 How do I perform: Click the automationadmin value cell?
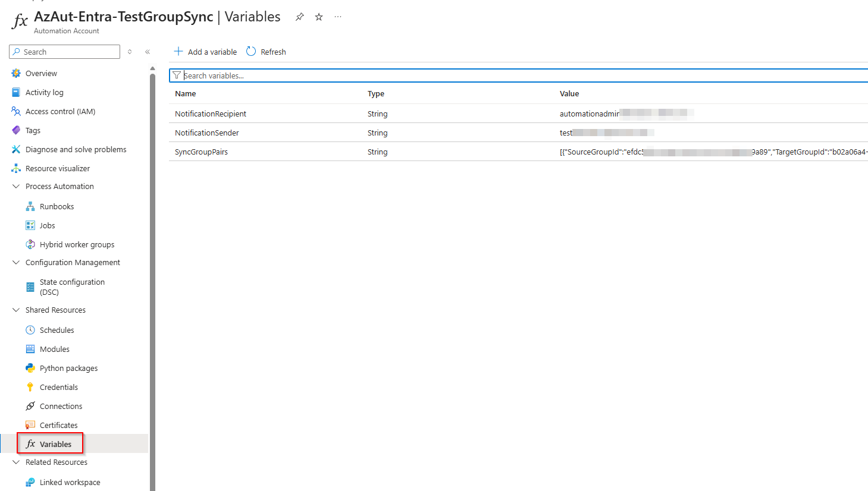point(626,114)
